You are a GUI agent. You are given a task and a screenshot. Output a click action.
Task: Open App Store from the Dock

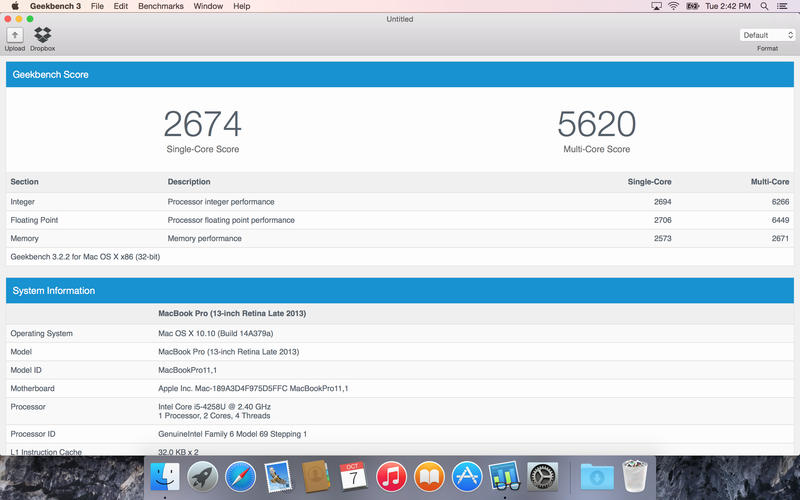point(467,476)
